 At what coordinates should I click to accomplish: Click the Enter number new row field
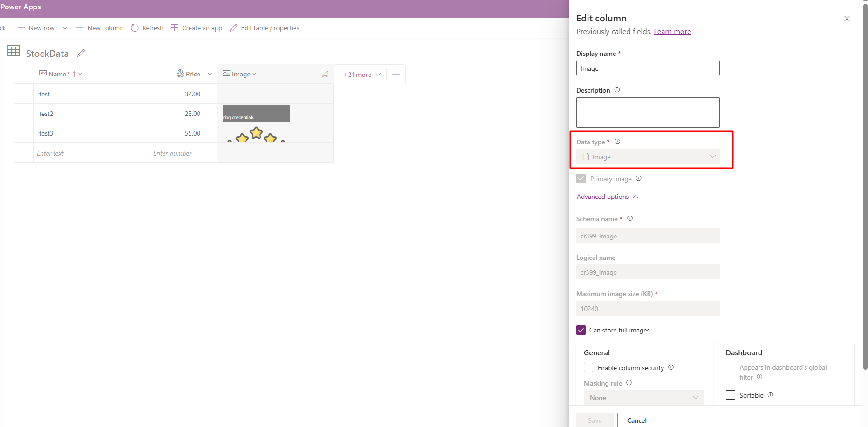(184, 153)
